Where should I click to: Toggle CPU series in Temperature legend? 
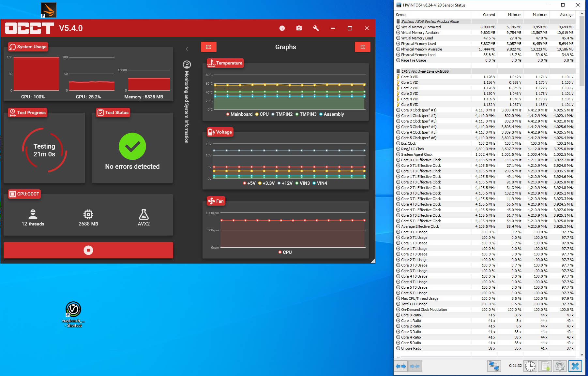[262, 114]
